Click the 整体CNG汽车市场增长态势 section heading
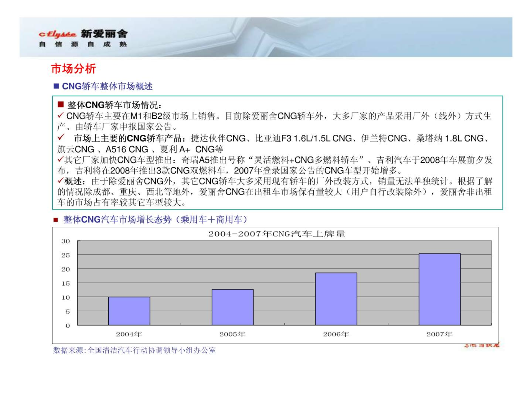This screenshot has height=399, width=532. [155, 219]
